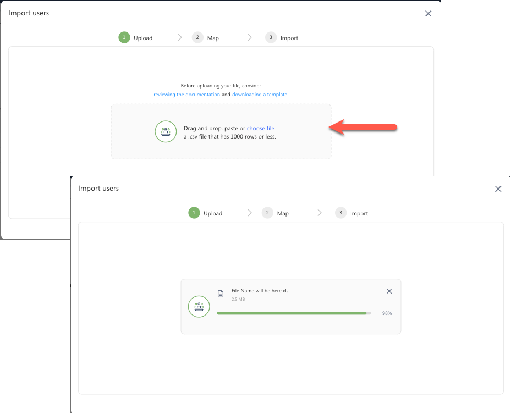Click the document icon next to the file name
511x420 pixels.
(x=221, y=294)
